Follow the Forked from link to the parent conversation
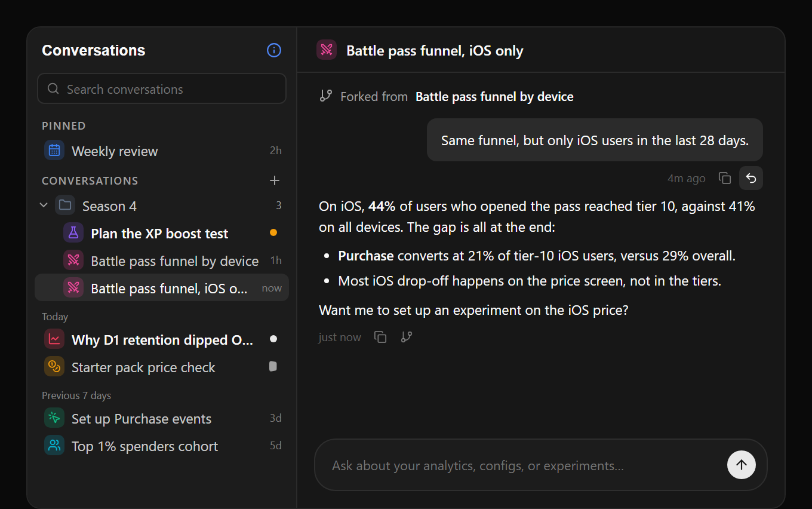The image size is (812, 509). [494, 97]
